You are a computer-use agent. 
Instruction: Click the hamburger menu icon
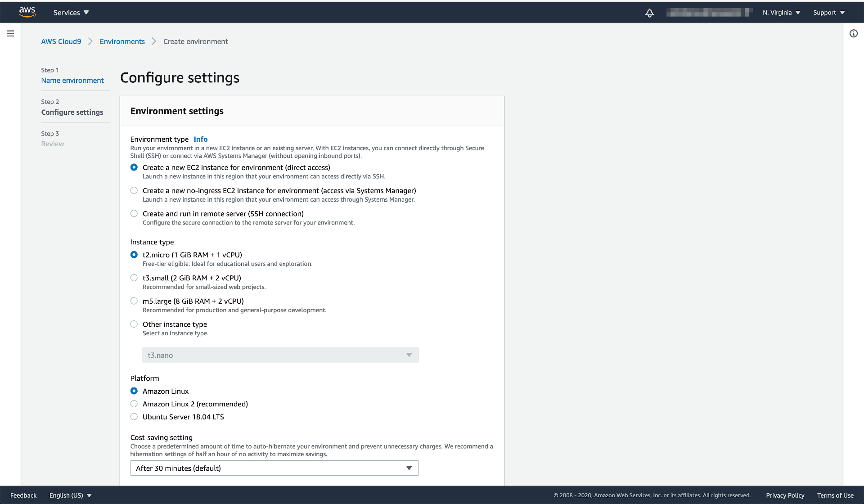pyautogui.click(x=10, y=34)
